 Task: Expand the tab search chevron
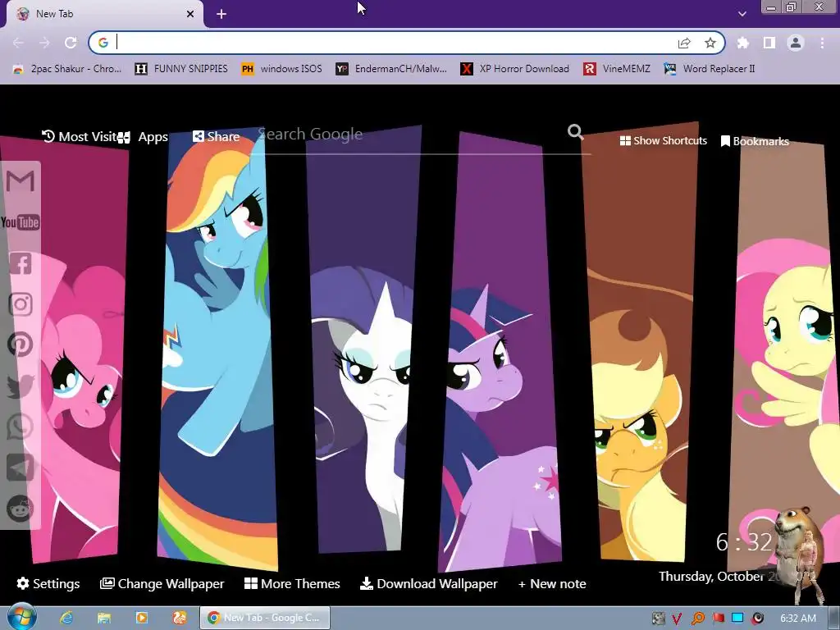point(742,14)
